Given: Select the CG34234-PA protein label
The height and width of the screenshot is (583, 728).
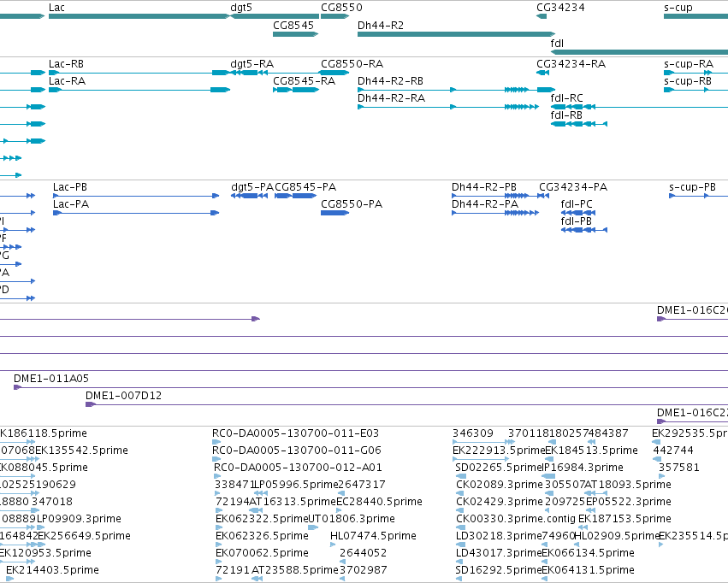Looking at the screenshot, I should coord(573,187).
